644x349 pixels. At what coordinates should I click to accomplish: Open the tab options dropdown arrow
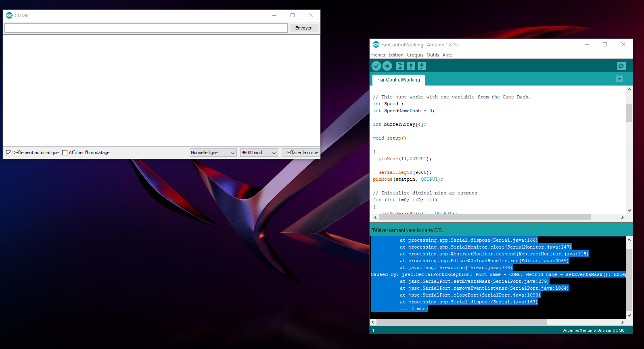[619, 79]
